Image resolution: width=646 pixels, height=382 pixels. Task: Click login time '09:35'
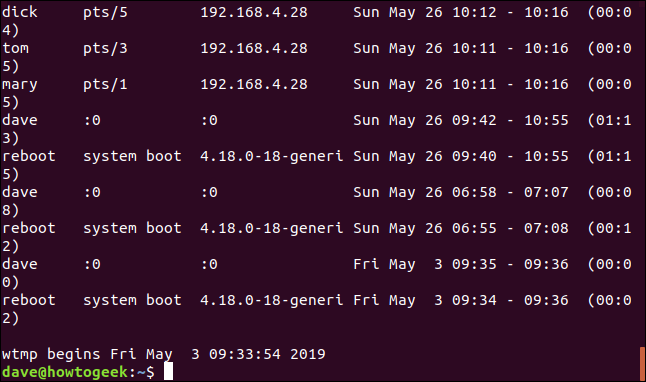(x=474, y=264)
